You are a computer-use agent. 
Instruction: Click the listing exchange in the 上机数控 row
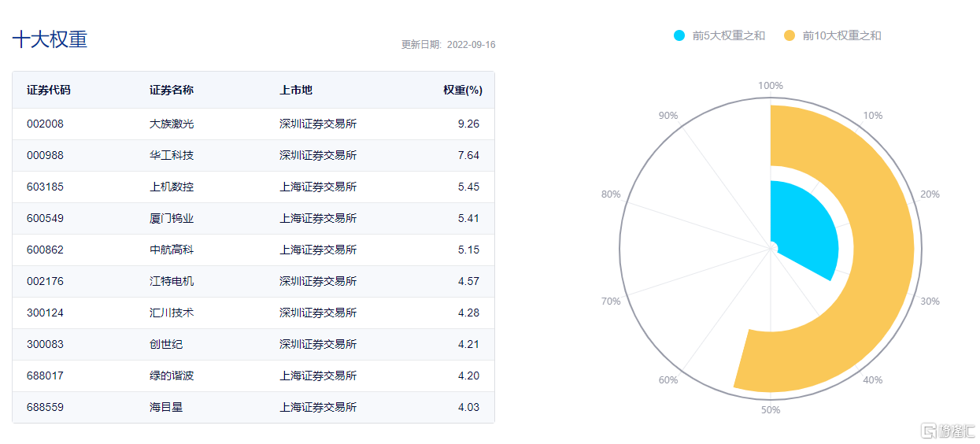click(x=318, y=187)
